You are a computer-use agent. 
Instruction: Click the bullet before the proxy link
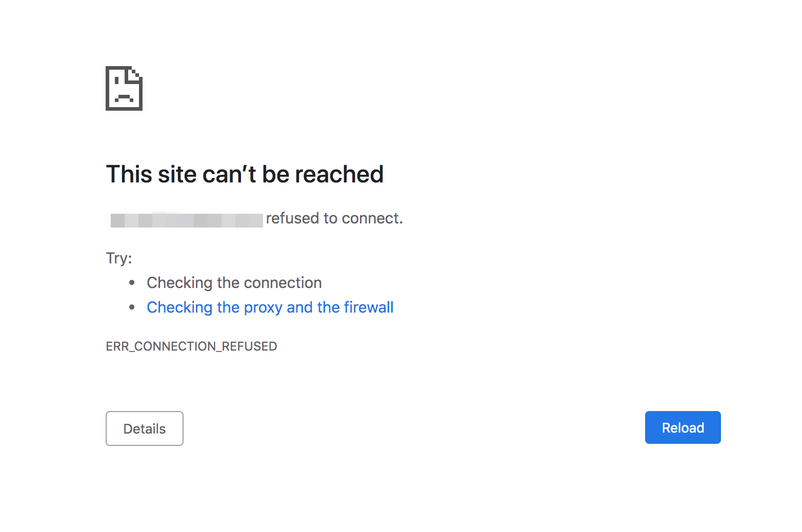coord(132,307)
